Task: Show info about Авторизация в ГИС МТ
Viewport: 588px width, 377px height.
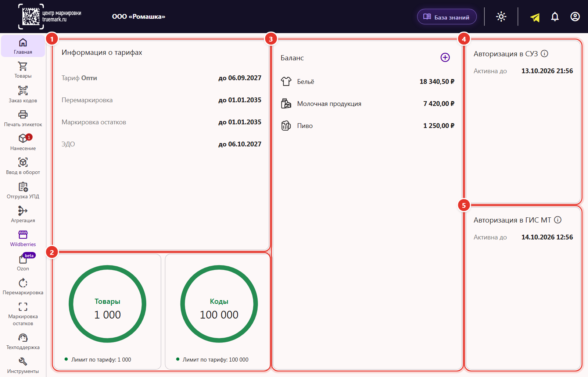Action: pos(558,220)
